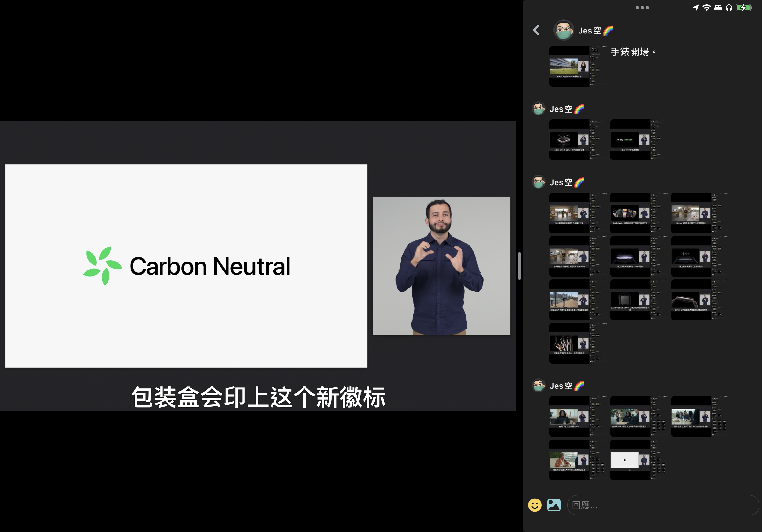Tap the location arrow status icon
The height and width of the screenshot is (532, 762).
[x=696, y=8]
